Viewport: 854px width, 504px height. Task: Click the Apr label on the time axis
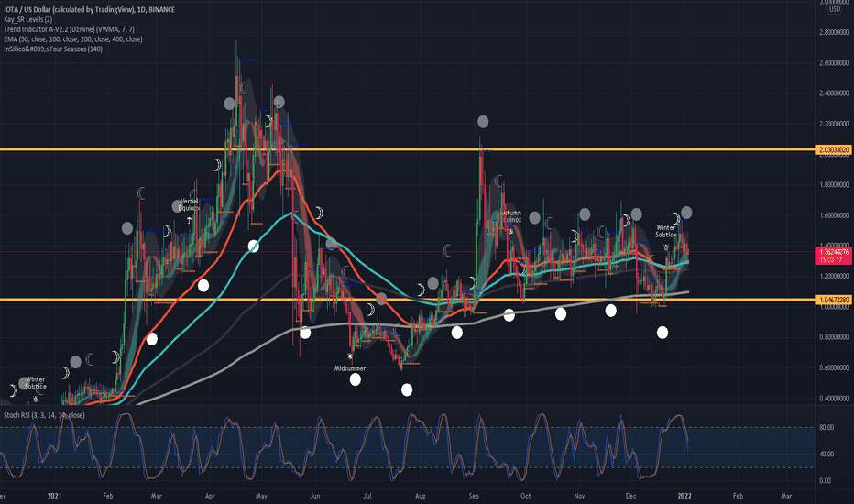pos(210,496)
